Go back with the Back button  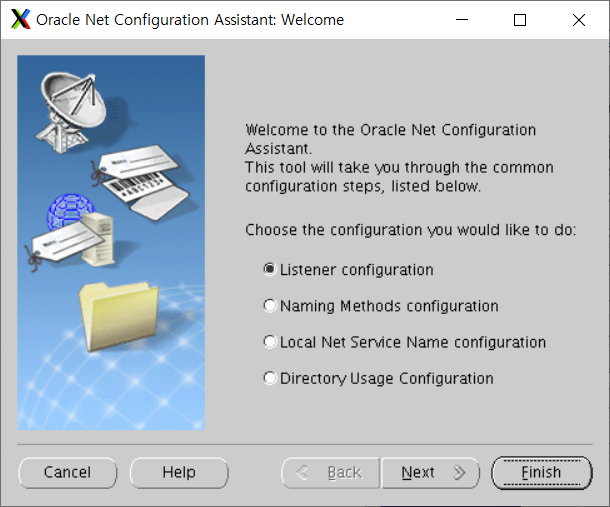coord(330,472)
